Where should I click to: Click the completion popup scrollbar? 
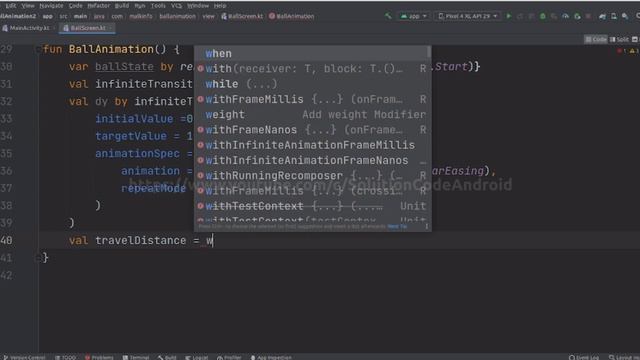point(429,52)
